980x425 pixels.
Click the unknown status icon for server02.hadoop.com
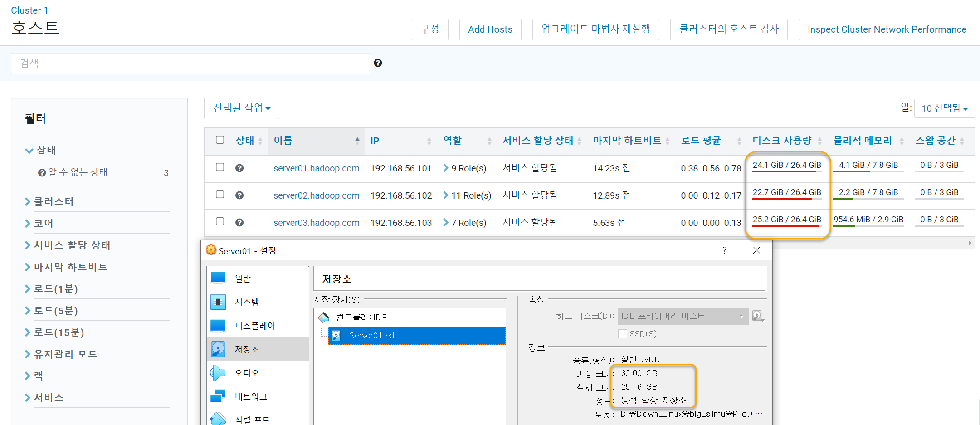point(239,195)
